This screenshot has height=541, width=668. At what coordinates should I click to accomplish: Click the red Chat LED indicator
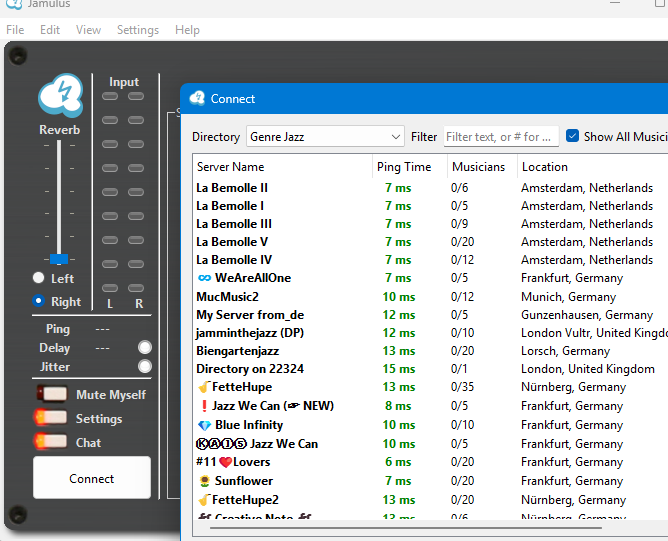point(54,443)
